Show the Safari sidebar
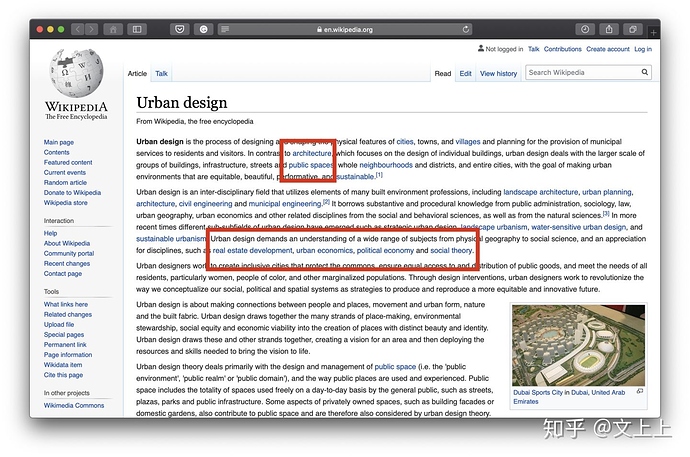This screenshot has width=690, height=457. tap(137, 29)
